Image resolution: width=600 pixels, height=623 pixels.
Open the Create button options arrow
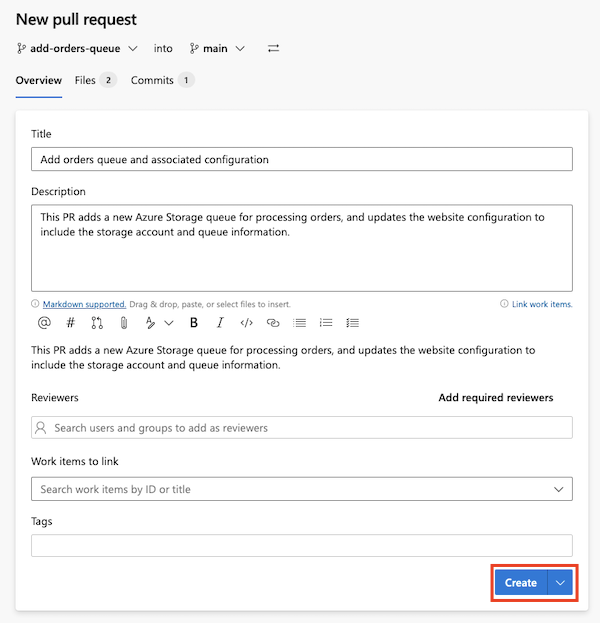tap(560, 583)
